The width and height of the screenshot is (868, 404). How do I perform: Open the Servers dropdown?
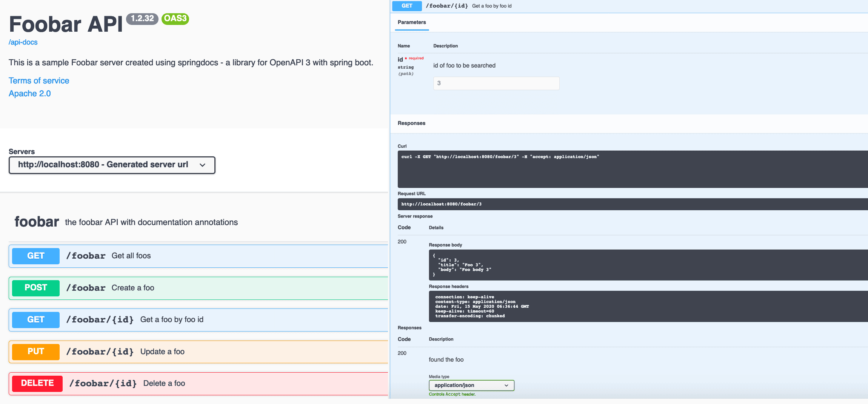click(x=112, y=165)
